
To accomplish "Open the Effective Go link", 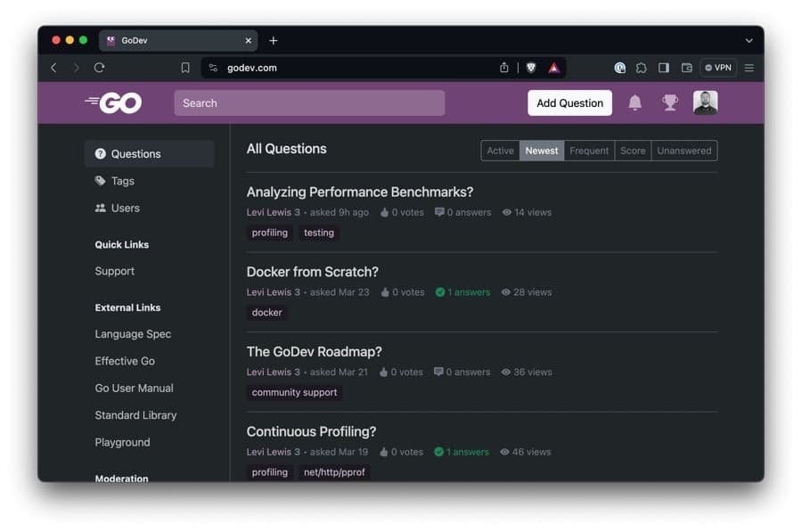I will (125, 361).
